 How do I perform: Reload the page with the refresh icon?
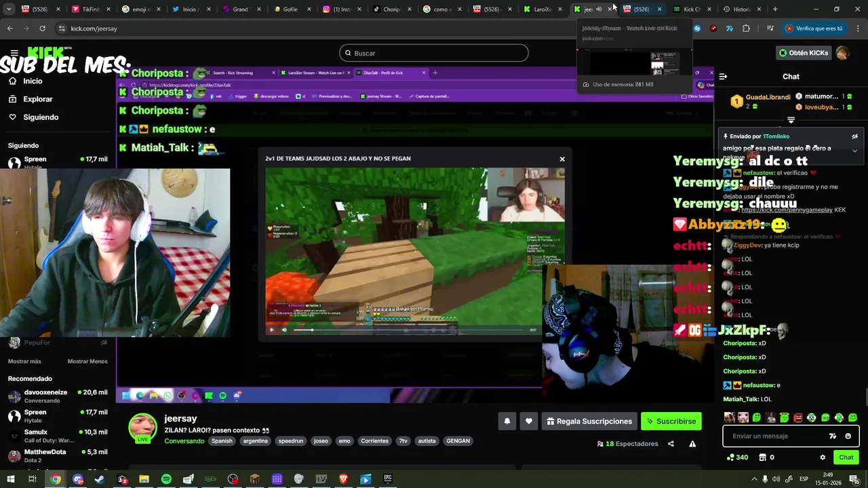click(x=42, y=28)
